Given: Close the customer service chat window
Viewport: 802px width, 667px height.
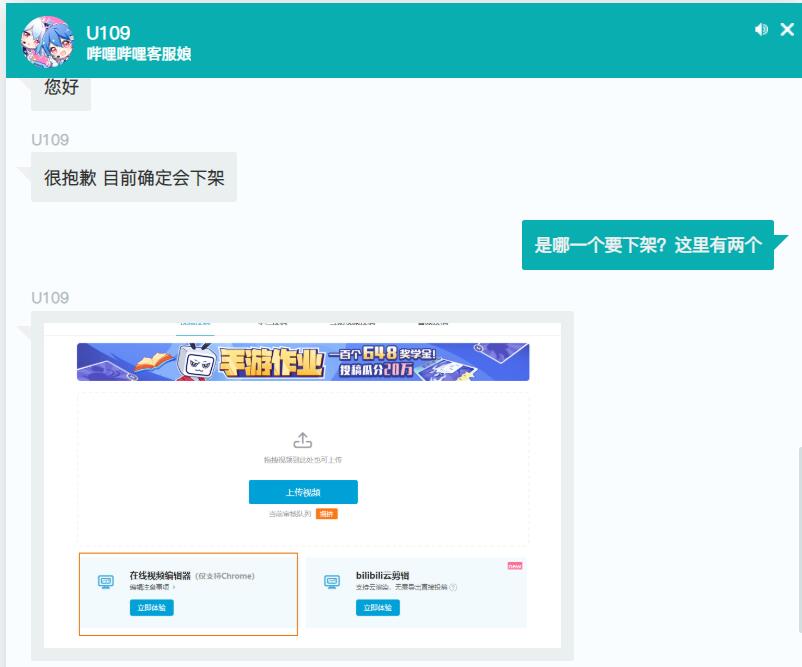Looking at the screenshot, I should 787,30.
